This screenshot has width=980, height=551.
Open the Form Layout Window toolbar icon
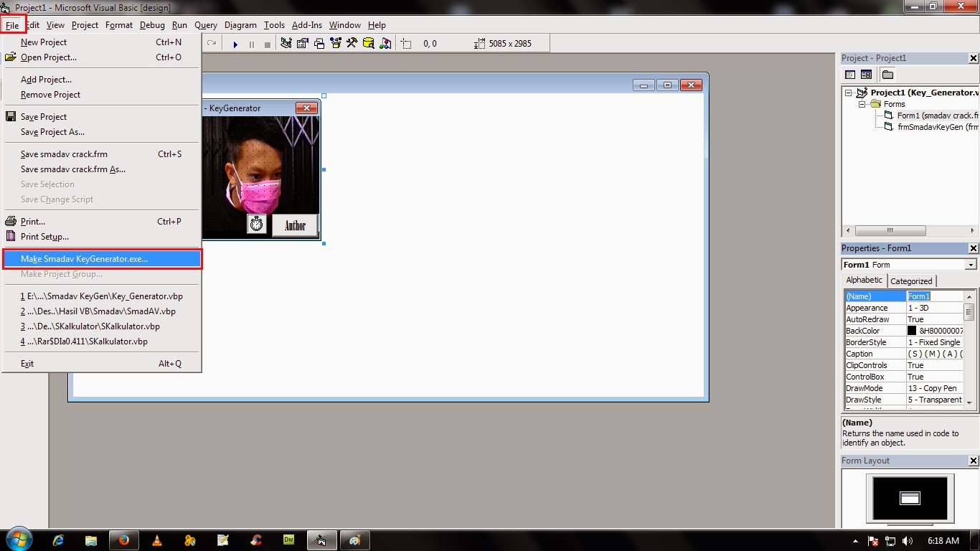[x=319, y=43]
